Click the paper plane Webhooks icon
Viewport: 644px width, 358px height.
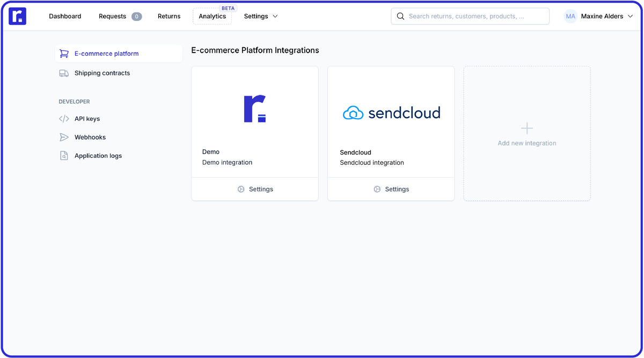coord(64,137)
